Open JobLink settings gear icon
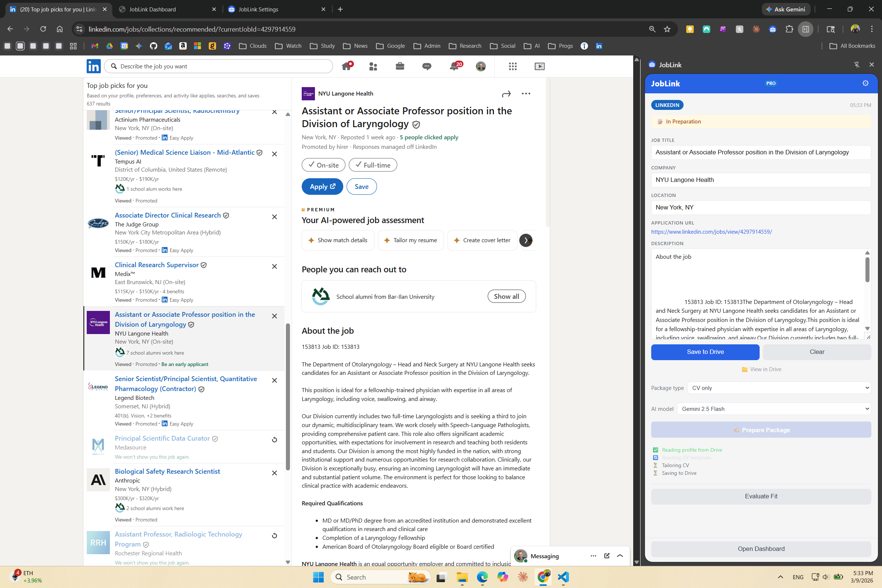This screenshot has width=882, height=588. (865, 83)
